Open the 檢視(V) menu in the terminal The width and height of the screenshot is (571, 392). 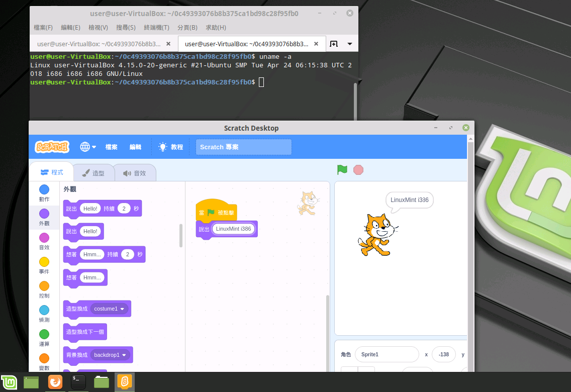98,28
